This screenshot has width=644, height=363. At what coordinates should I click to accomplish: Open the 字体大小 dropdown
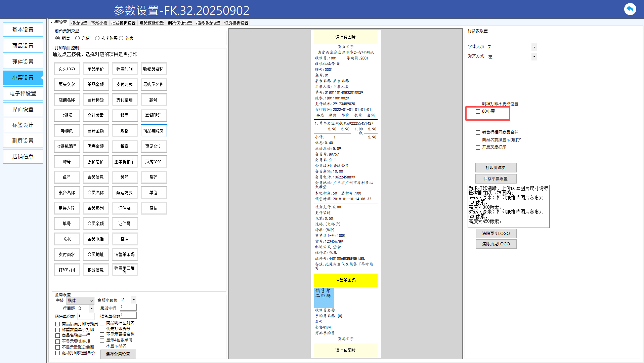click(534, 47)
